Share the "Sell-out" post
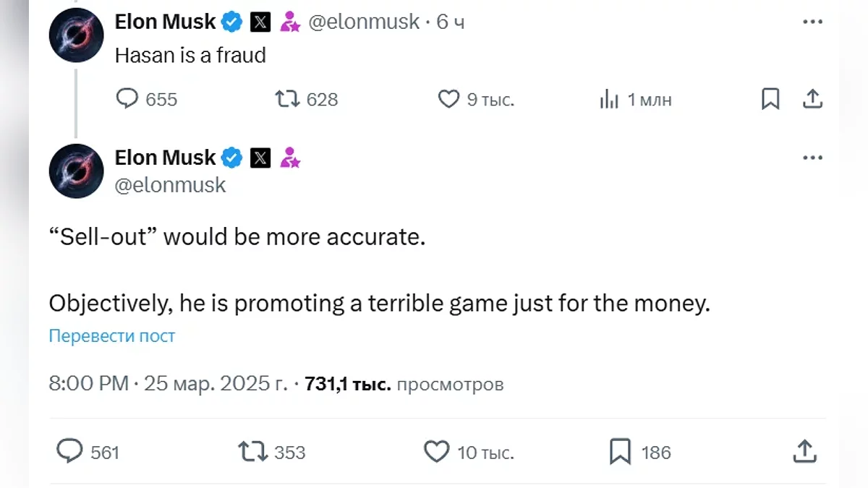Screen dimensions: 868x488 click(x=804, y=452)
